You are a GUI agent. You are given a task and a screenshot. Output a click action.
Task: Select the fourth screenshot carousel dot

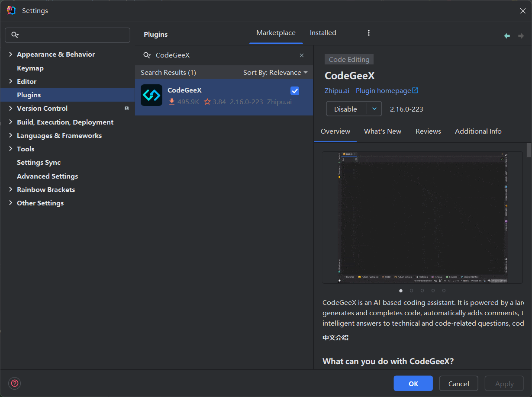coord(433,291)
